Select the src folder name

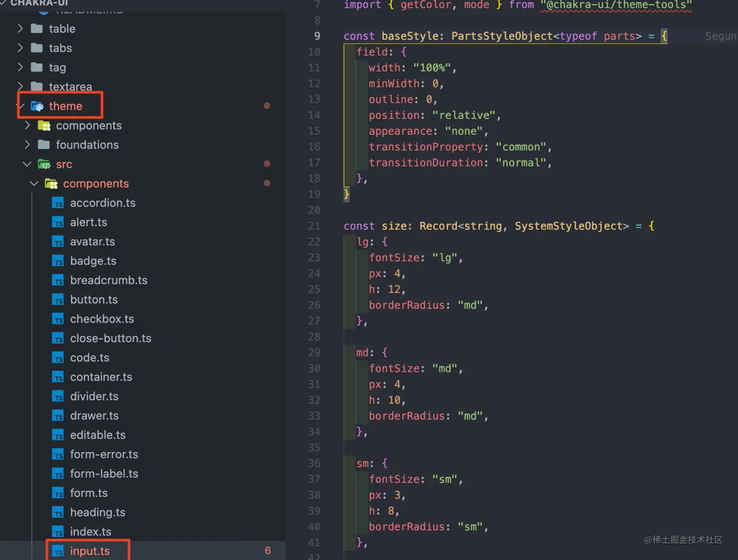[64, 165]
